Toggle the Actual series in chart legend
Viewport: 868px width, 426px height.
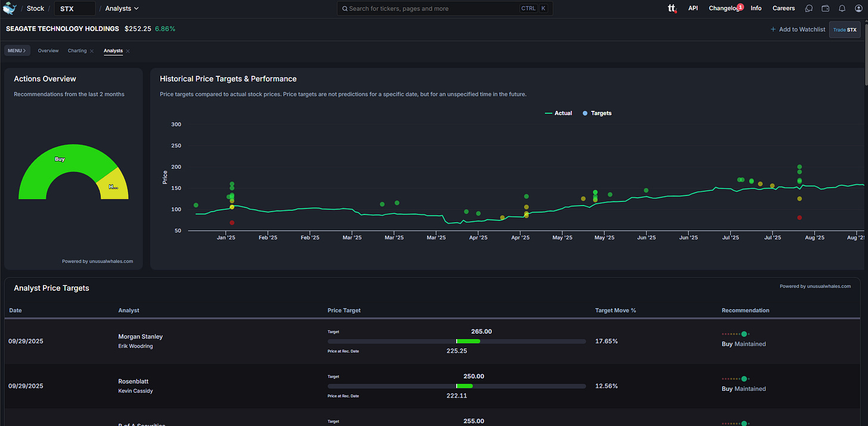559,113
